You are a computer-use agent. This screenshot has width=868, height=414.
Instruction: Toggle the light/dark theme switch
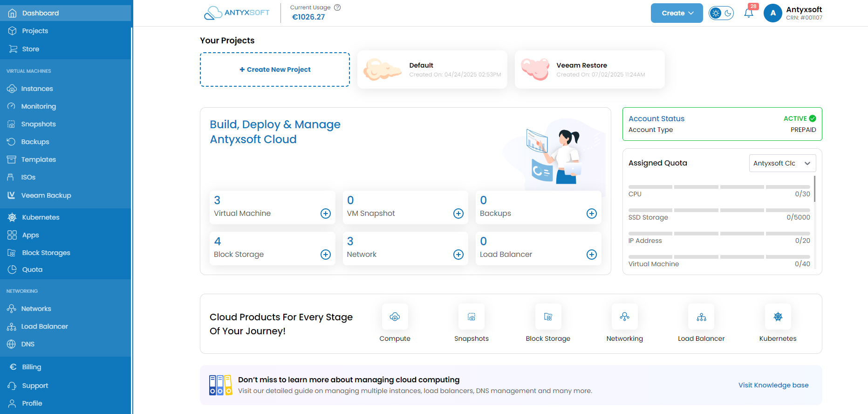tap(721, 13)
